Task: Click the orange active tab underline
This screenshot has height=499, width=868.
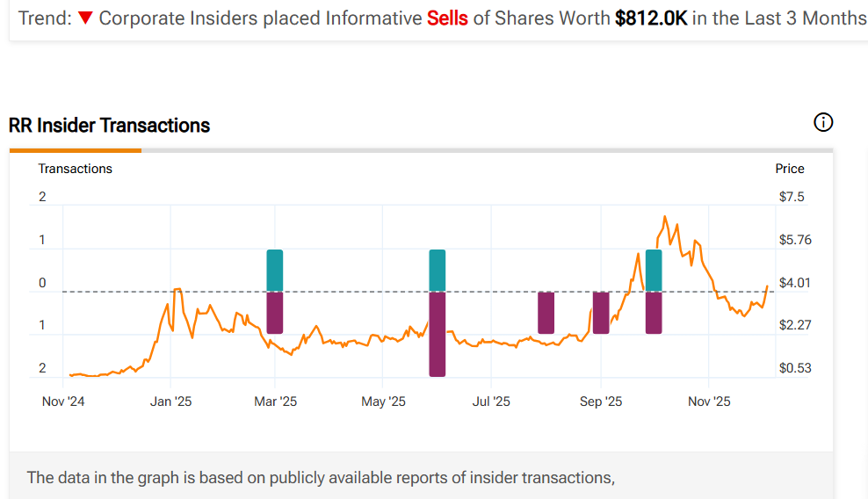Action: click(x=76, y=150)
